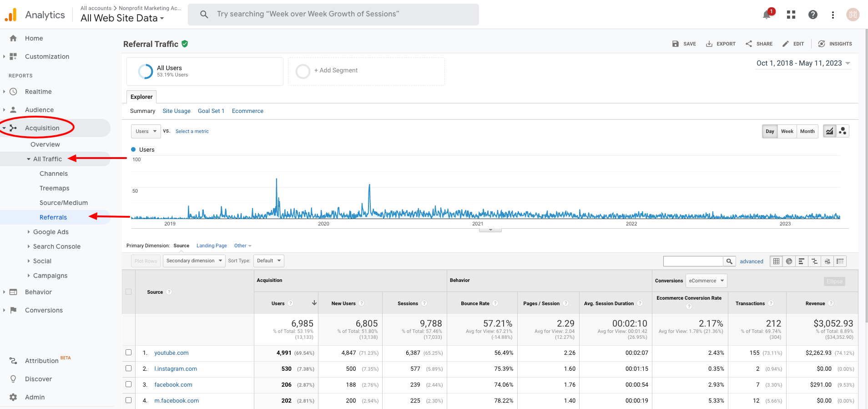Image resolution: width=868 pixels, height=409 pixels.
Task: Click help icon beside Bounce Rate
Action: tap(495, 303)
